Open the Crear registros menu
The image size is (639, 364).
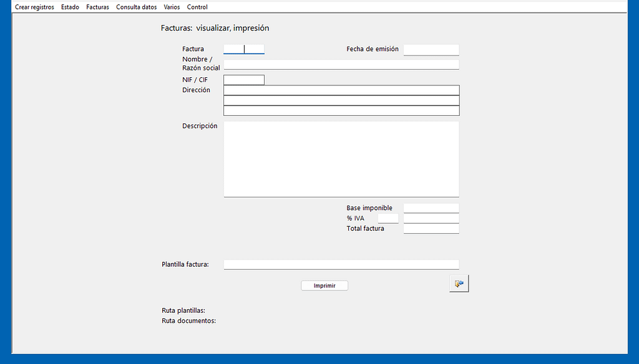34,7
